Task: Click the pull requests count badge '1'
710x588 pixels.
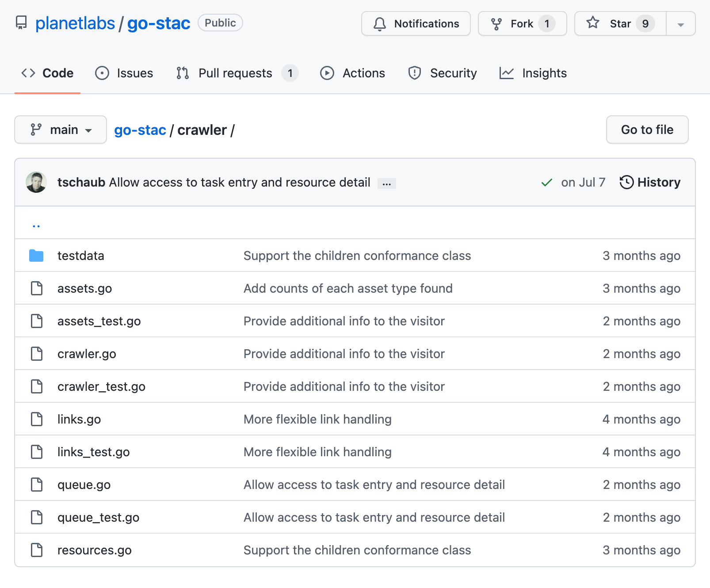Action: pos(290,73)
